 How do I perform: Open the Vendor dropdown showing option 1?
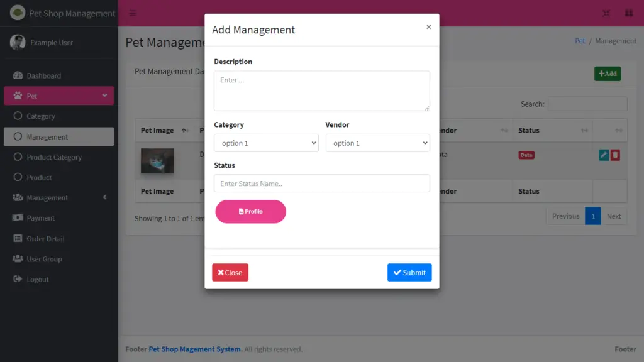377,143
